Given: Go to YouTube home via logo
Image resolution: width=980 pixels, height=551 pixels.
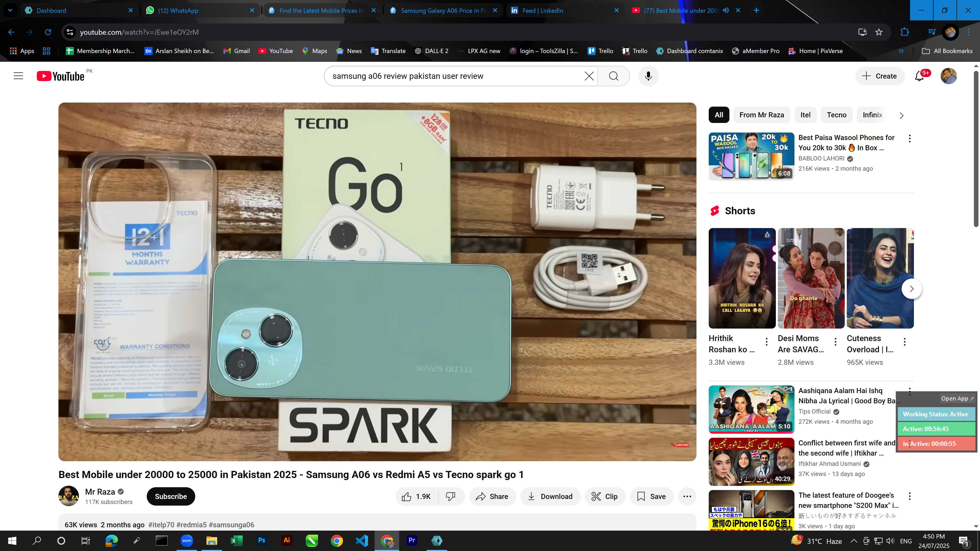Looking at the screenshot, I should [x=60, y=76].
